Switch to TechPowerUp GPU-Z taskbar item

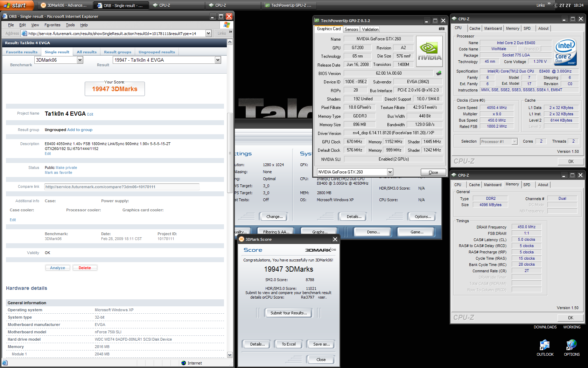[288, 5]
